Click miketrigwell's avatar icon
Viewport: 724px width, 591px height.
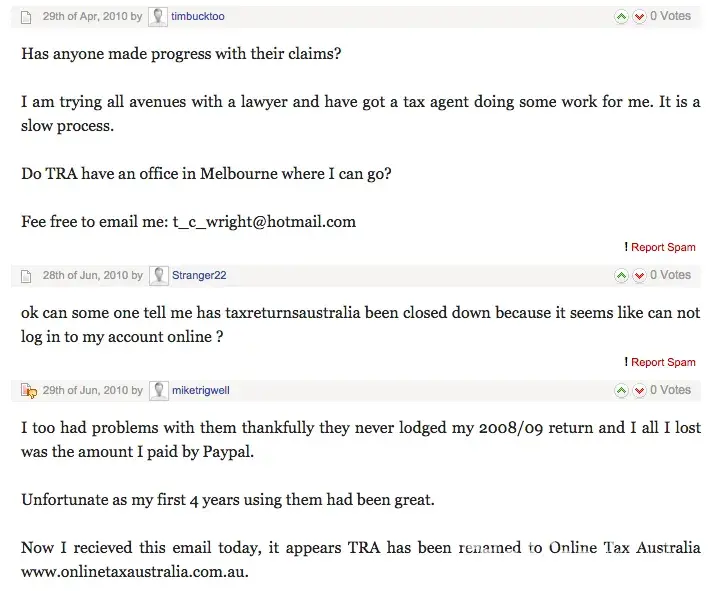pyautogui.click(x=158, y=391)
